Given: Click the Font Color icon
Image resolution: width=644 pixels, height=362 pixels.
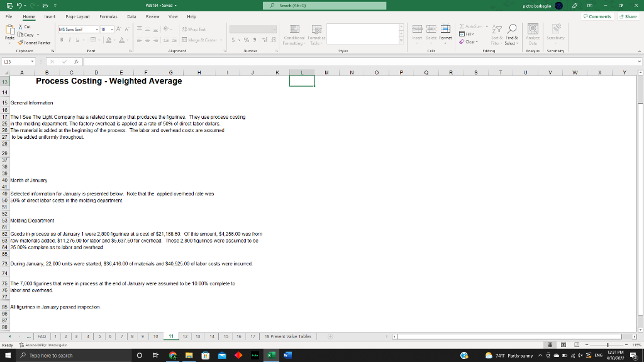Looking at the screenshot, I should [x=121, y=40].
